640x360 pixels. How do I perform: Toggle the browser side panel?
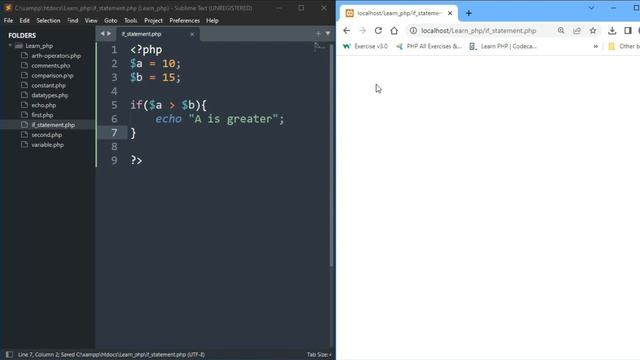click(x=628, y=31)
